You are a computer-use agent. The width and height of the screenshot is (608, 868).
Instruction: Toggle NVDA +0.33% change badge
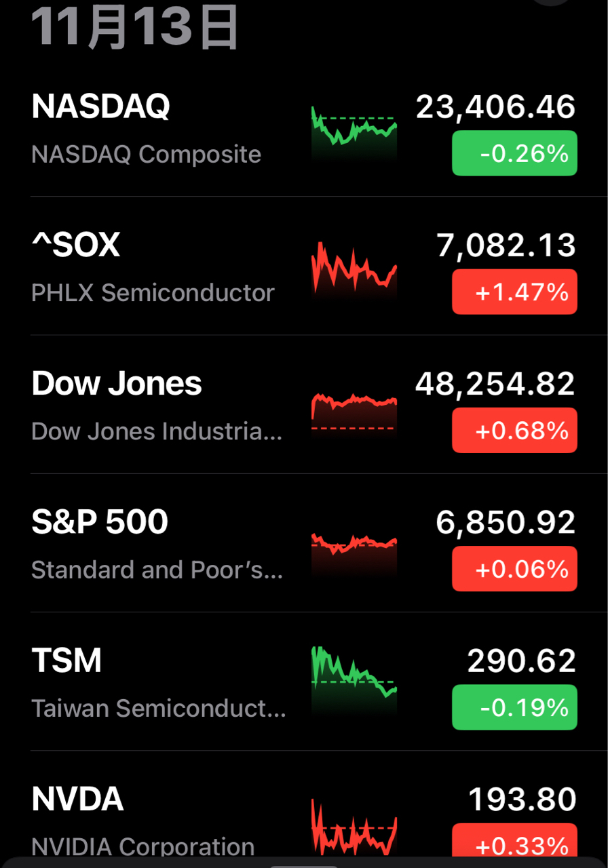point(514,844)
